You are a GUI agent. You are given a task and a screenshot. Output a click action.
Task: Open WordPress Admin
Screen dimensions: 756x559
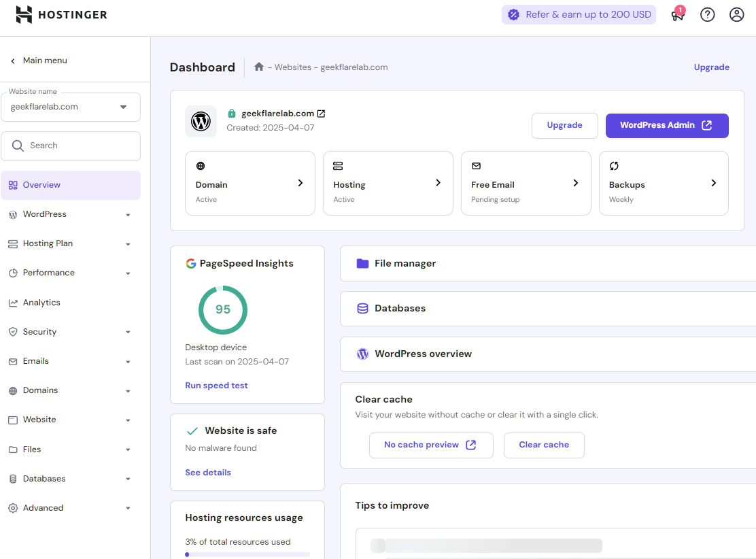coord(667,126)
